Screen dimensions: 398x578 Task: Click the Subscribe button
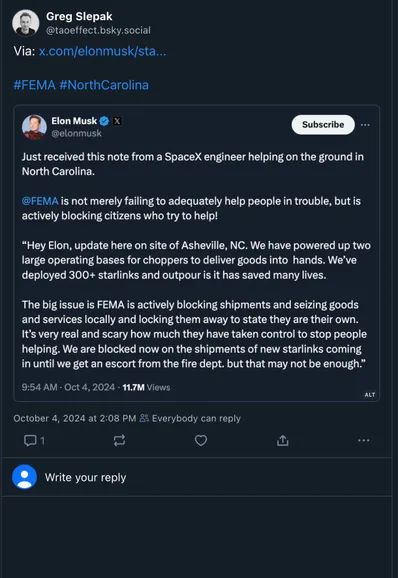click(323, 125)
